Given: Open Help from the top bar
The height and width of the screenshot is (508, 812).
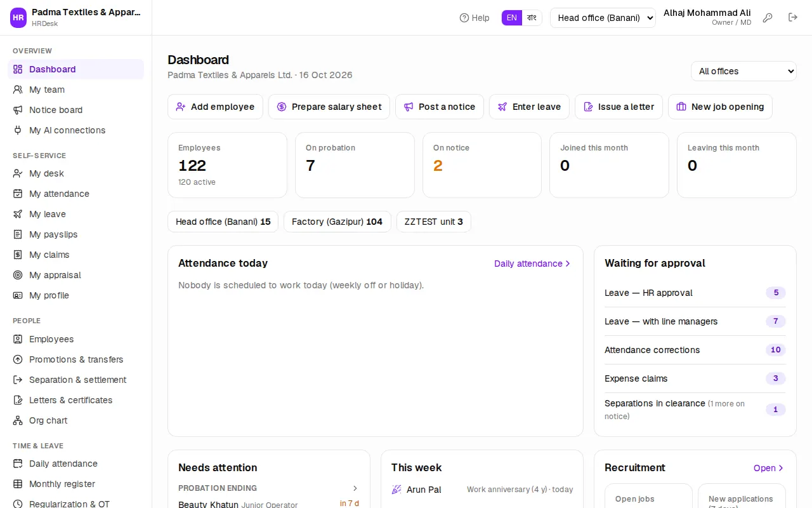Looking at the screenshot, I should (x=475, y=18).
